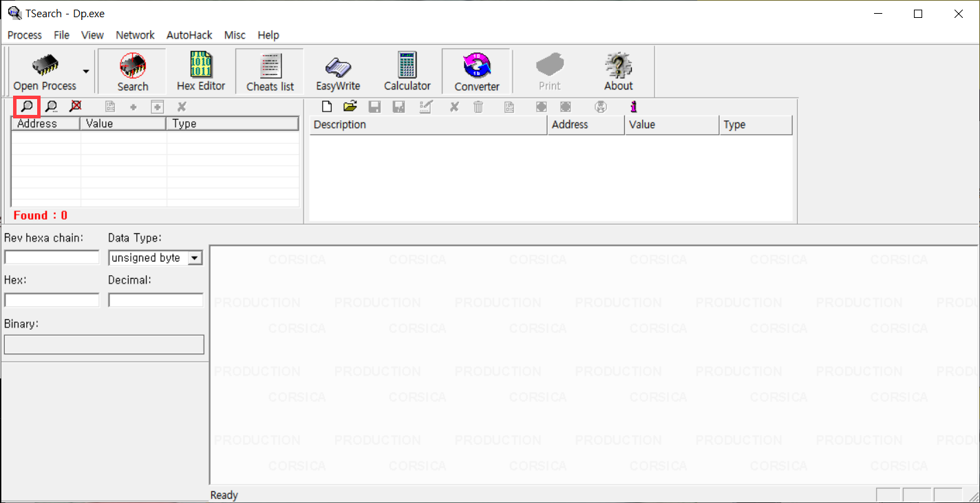
Task: Create a new cheat list file
Action: point(327,107)
